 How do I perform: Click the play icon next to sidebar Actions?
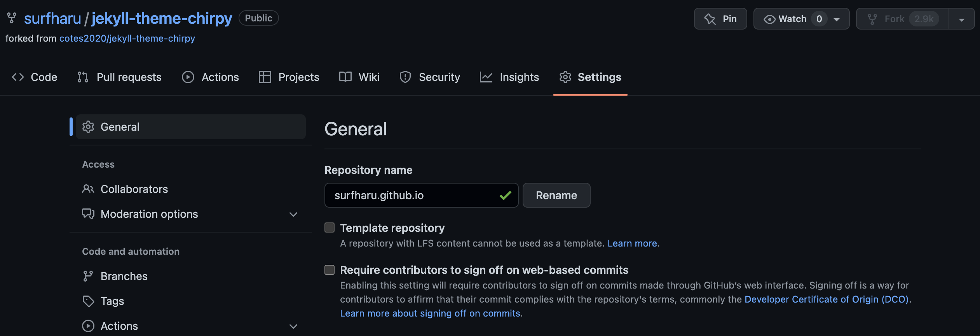pos(88,326)
